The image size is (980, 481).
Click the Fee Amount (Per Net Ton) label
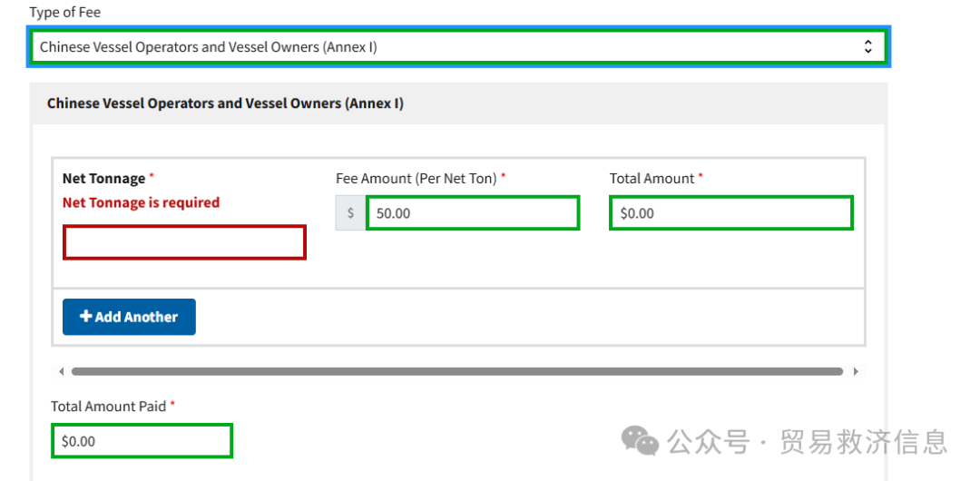416,179
